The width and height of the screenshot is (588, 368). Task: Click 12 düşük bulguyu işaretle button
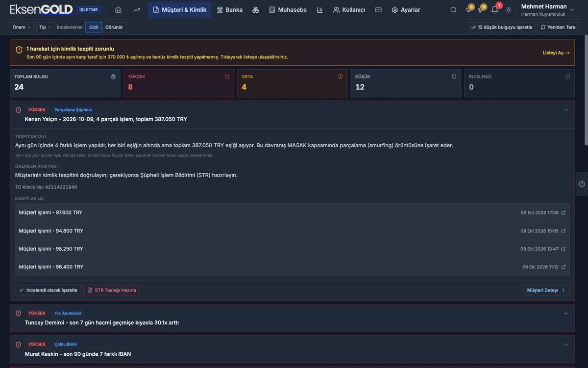click(x=502, y=27)
